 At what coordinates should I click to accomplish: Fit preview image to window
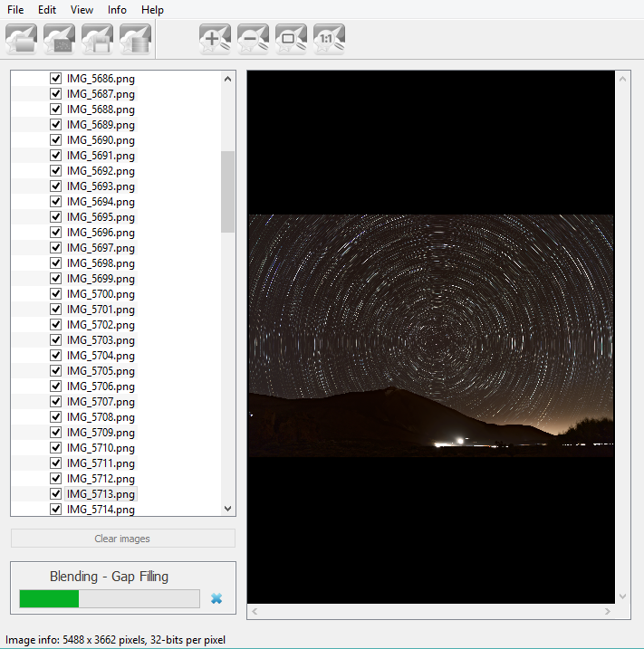(291, 39)
